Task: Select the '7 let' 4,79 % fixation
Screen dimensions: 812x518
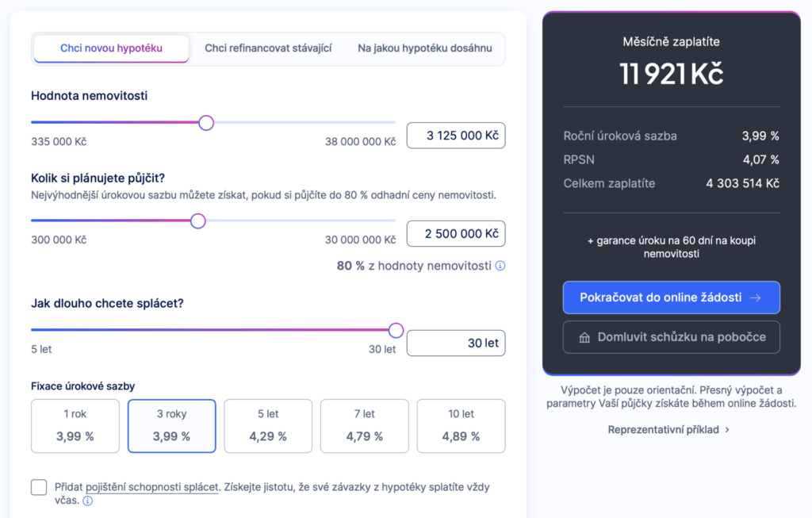Action: 365,426
